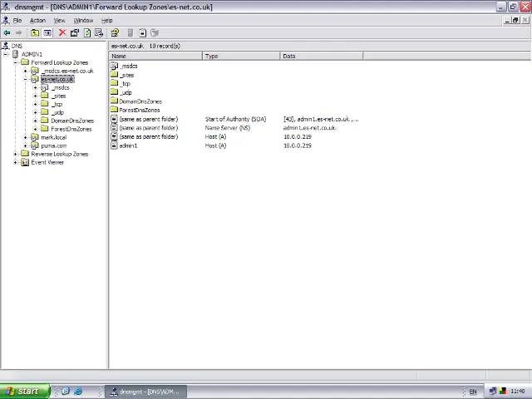Select the ADMIN1 server node
This screenshot has width=532, height=399.
click(x=32, y=54)
